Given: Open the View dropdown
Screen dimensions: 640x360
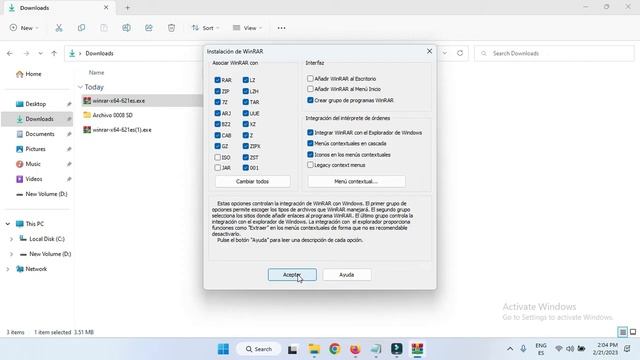Looking at the screenshot, I should pyautogui.click(x=247, y=28).
